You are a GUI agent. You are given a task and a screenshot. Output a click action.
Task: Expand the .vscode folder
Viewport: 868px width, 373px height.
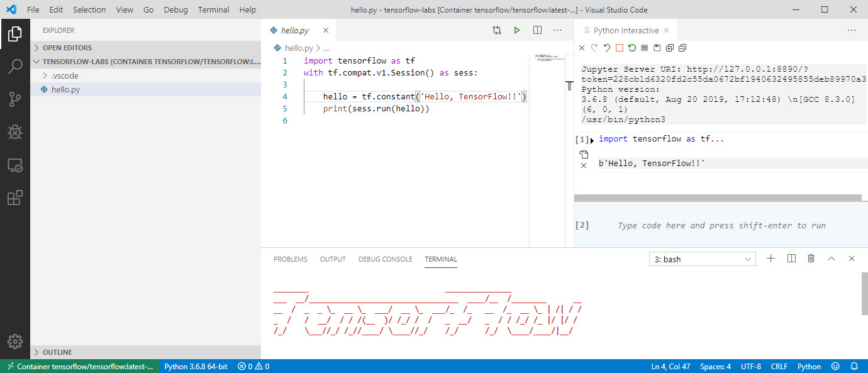tap(57, 75)
